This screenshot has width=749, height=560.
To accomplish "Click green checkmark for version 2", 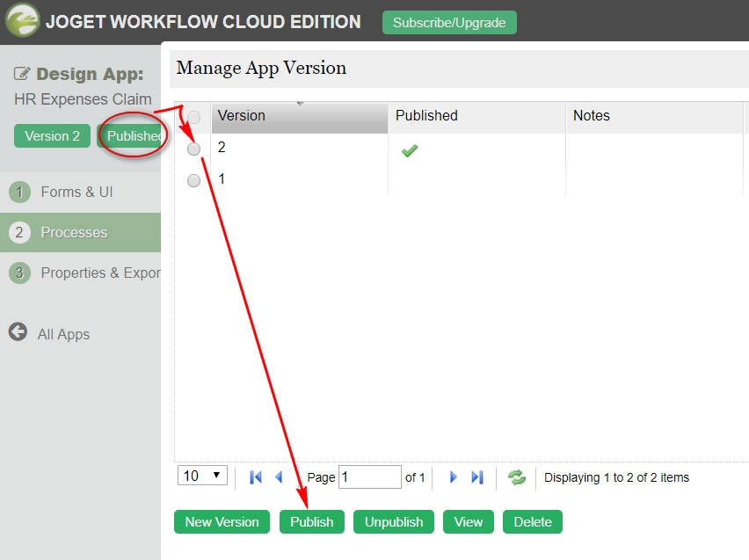I will 410,150.
